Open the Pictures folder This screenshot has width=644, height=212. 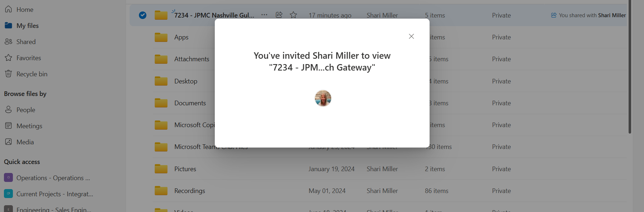coord(185,169)
